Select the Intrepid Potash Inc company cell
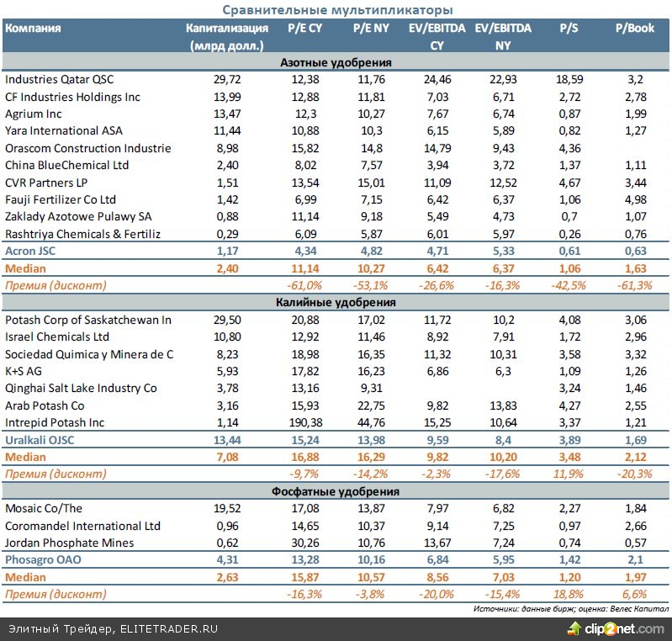 [x=54, y=422]
